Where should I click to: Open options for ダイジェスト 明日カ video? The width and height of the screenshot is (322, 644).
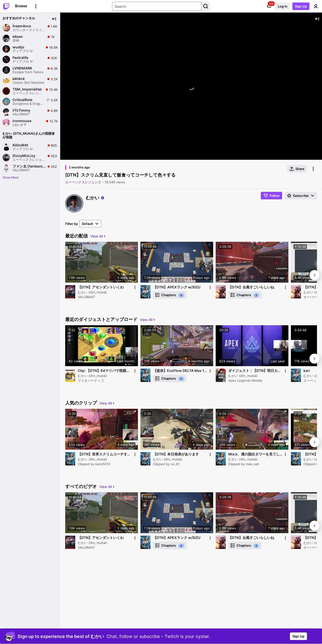point(285,371)
